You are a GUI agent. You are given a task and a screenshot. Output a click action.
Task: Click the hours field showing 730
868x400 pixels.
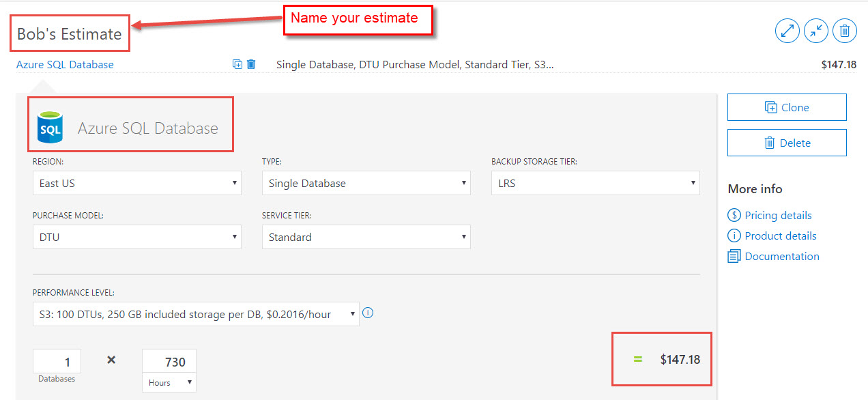[x=169, y=362]
